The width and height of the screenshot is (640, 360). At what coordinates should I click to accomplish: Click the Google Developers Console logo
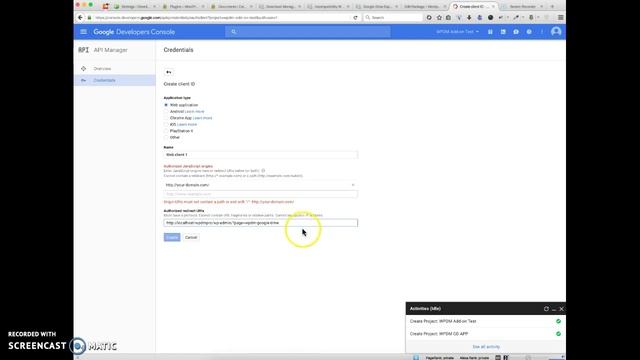[134, 32]
